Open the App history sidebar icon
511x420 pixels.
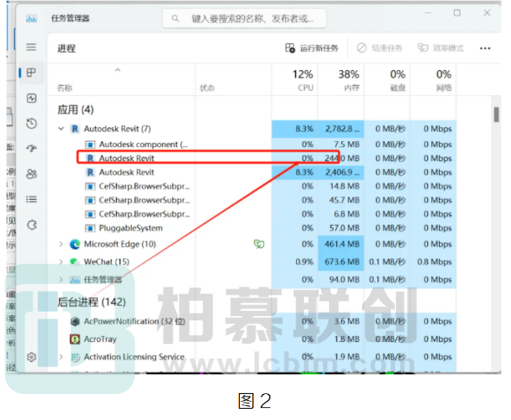pyautogui.click(x=31, y=124)
